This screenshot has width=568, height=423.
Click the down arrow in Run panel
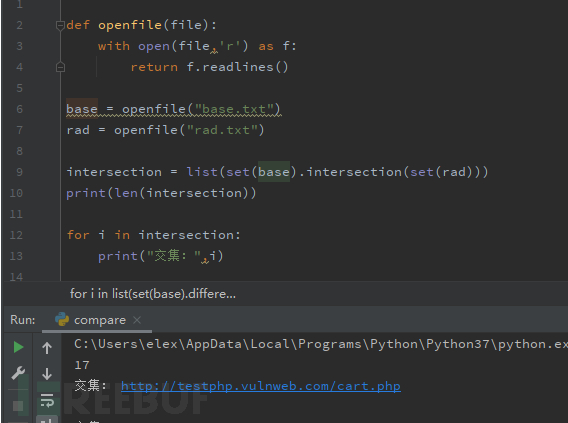(x=47, y=373)
